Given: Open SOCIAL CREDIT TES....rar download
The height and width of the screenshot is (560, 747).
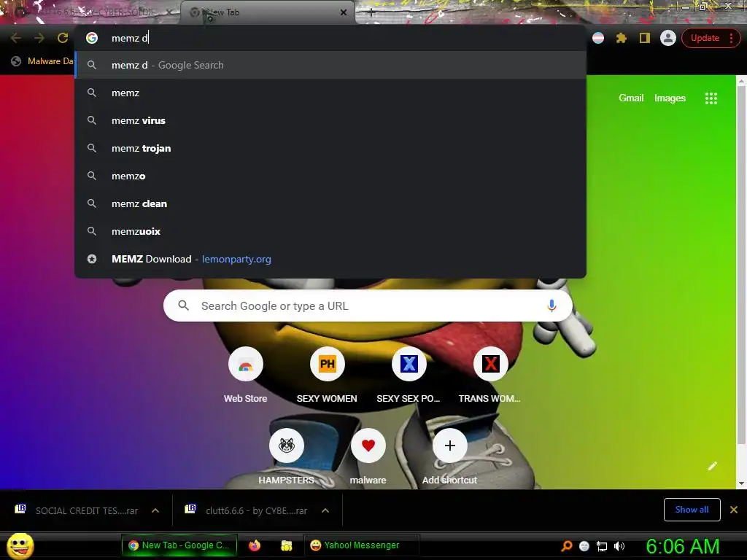Looking at the screenshot, I should pos(76,510).
